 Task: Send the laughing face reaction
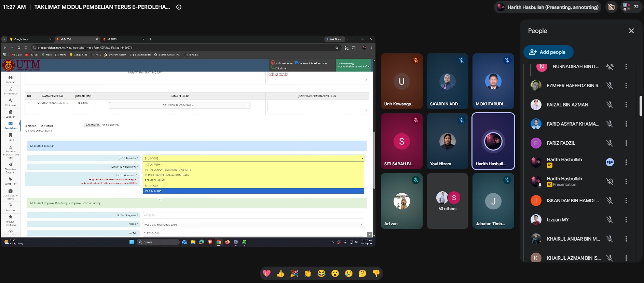pos(321,273)
